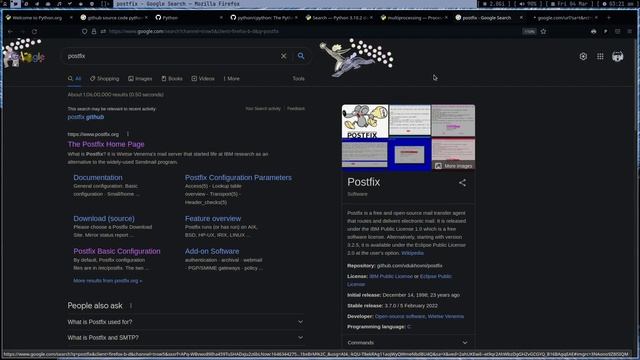Clear the search box with the X icon
640x360 pixels.
tap(284, 56)
